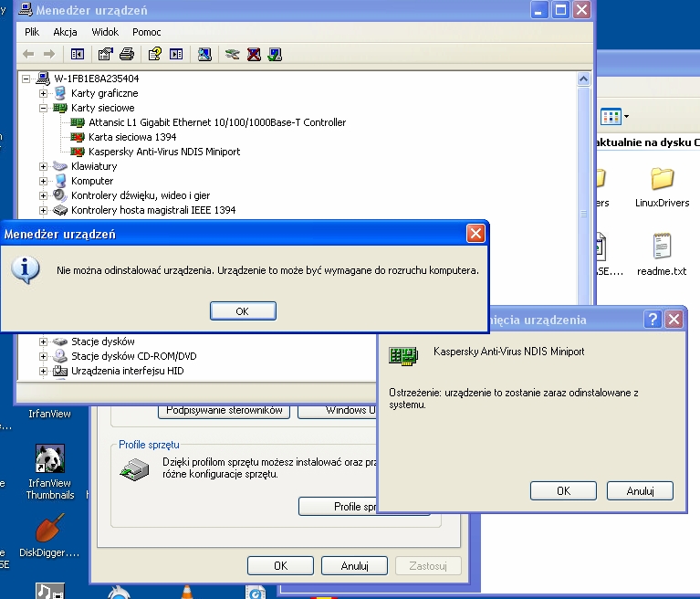The height and width of the screenshot is (599, 700).
Task: Click the Uninstall device toolbar icon with red X
Action: coord(254,55)
